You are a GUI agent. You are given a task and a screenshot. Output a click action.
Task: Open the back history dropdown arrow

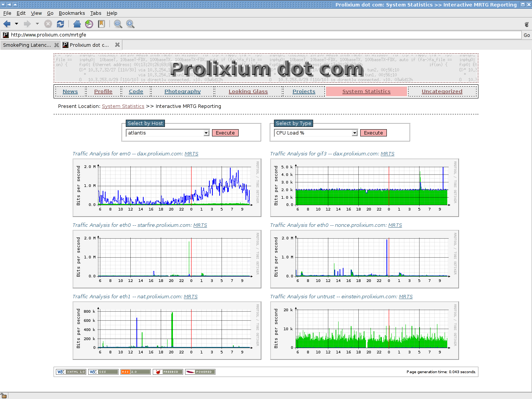point(16,24)
